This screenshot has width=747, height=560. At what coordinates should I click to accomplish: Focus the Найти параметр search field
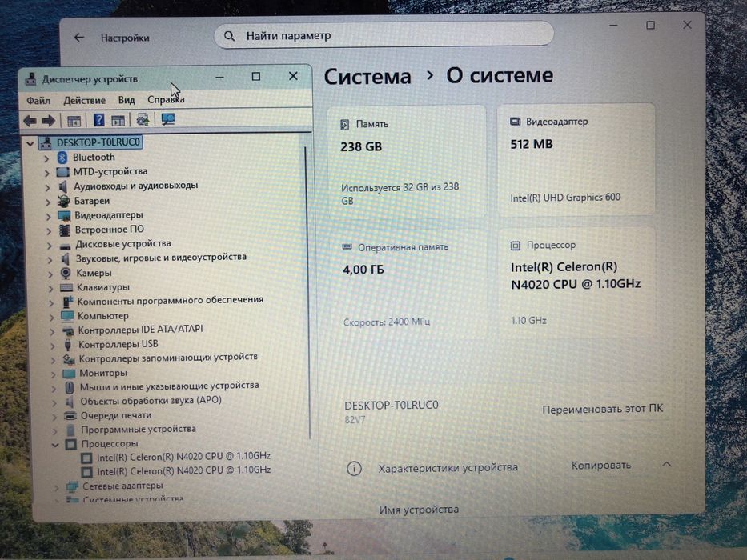[x=384, y=36]
